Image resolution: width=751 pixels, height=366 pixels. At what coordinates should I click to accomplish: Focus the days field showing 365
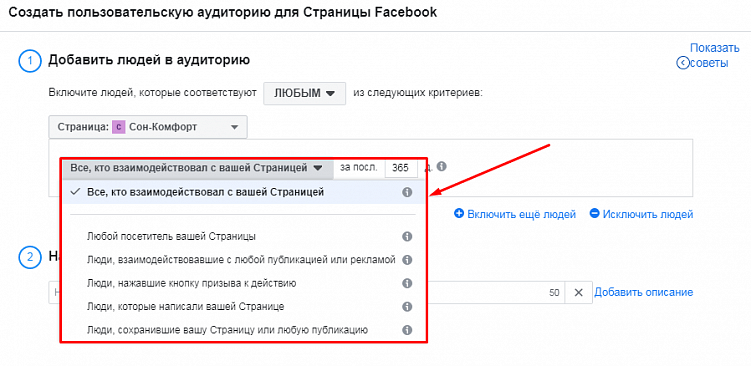pos(401,168)
